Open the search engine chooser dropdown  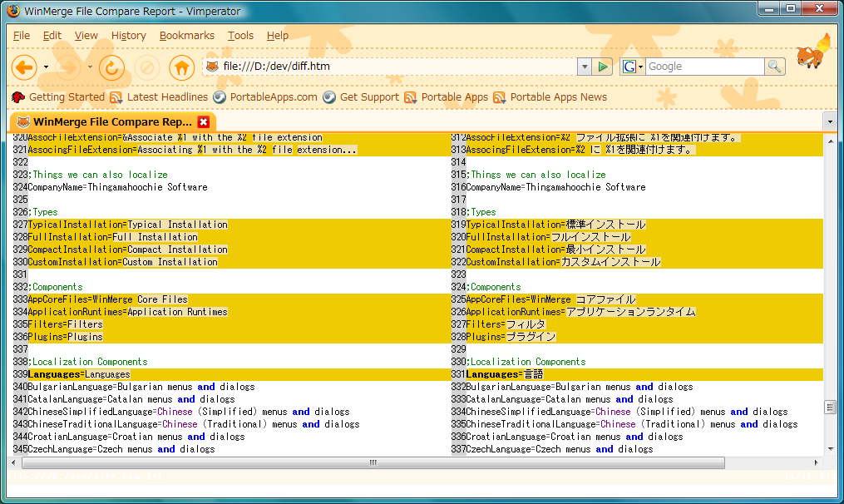640,67
